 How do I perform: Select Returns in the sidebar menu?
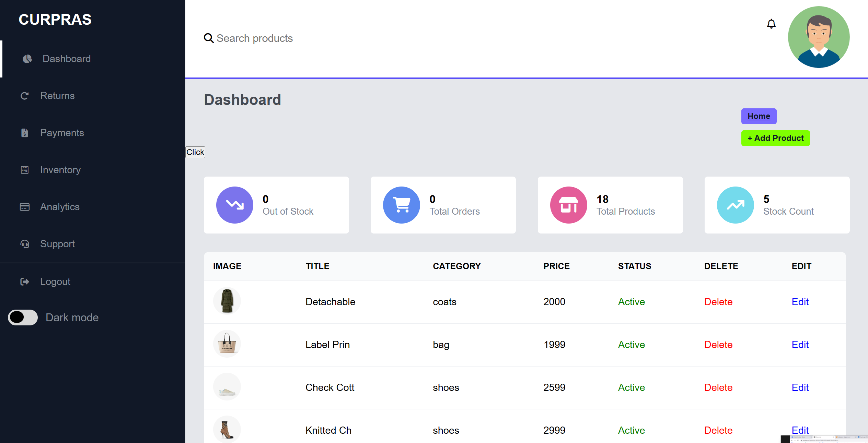[x=57, y=96]
